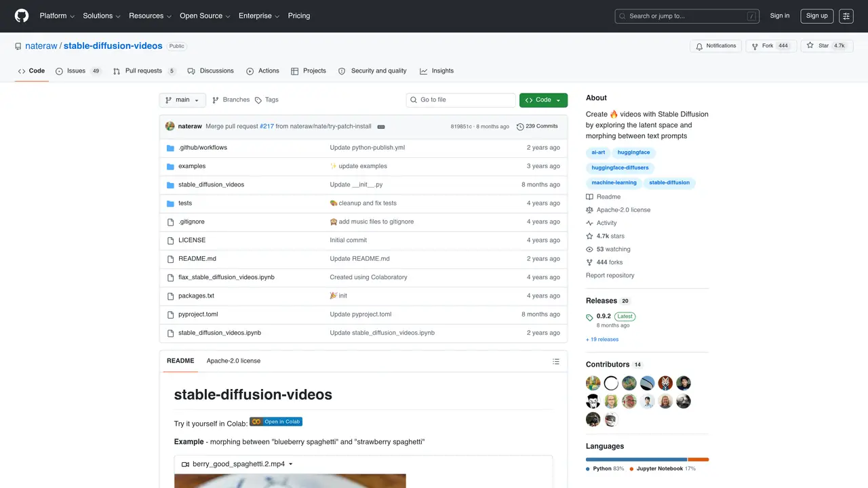View the 444 forks list
Viewport: 868px width, 488px height.
[x=604, y=262]
